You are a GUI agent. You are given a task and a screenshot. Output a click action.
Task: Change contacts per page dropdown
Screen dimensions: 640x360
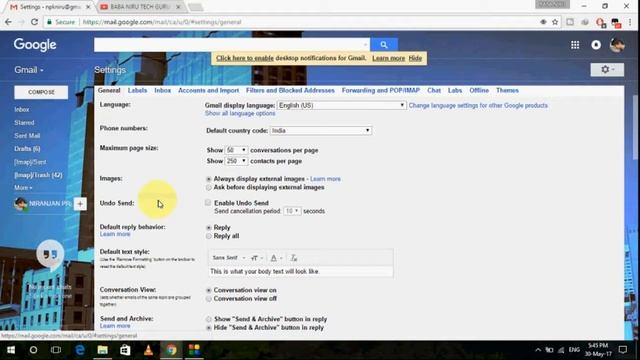pyautogui.click(x=236, y=161)
